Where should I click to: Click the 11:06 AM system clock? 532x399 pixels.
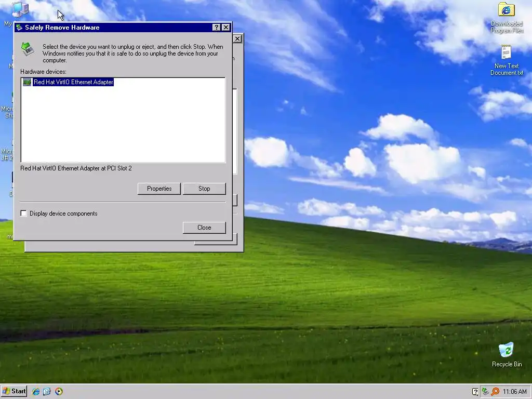[x=515, y=392]
